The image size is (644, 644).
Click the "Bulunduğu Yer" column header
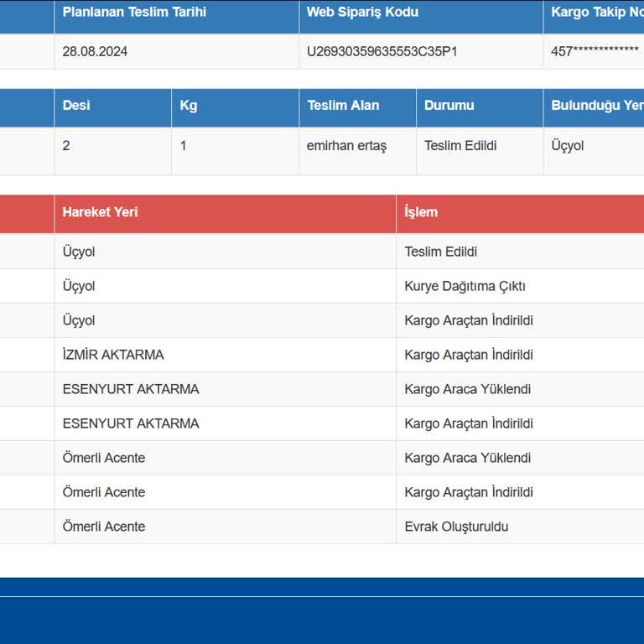coord(596,106)
